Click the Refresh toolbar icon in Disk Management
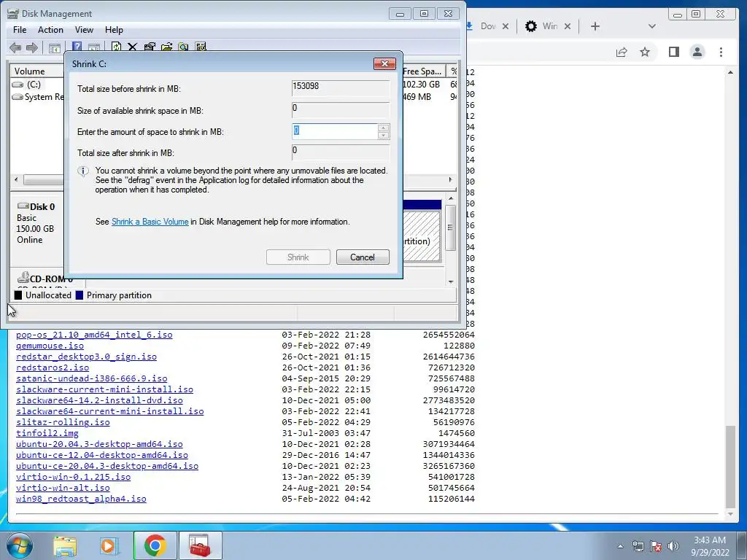Image resolution: width=747 pixels, height=560 pixels. pos(116,47)
